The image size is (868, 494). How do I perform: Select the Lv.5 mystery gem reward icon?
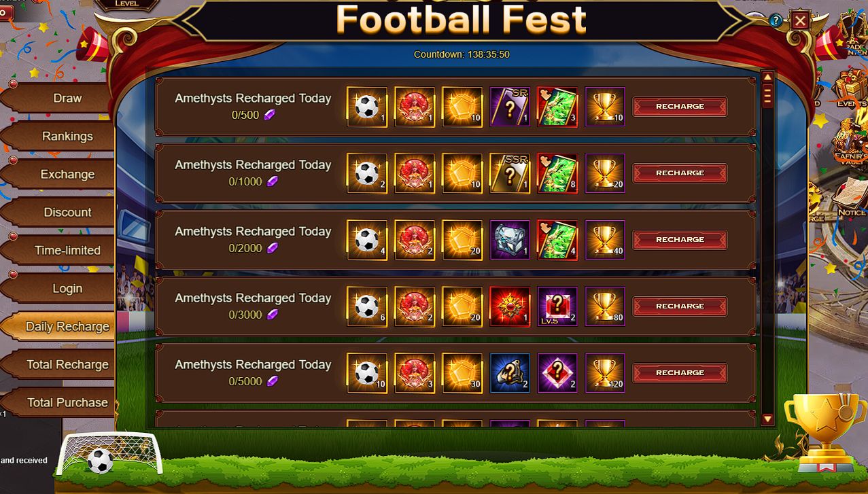[x=557, y=306]
